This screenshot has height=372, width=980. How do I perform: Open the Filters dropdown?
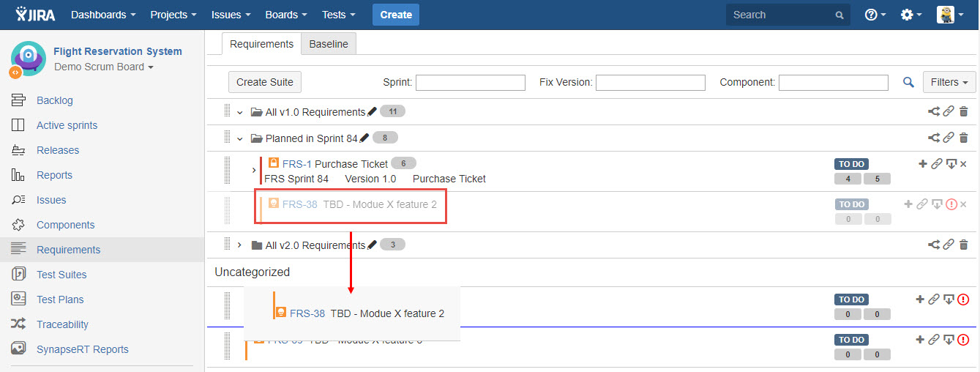pos(949,82)
